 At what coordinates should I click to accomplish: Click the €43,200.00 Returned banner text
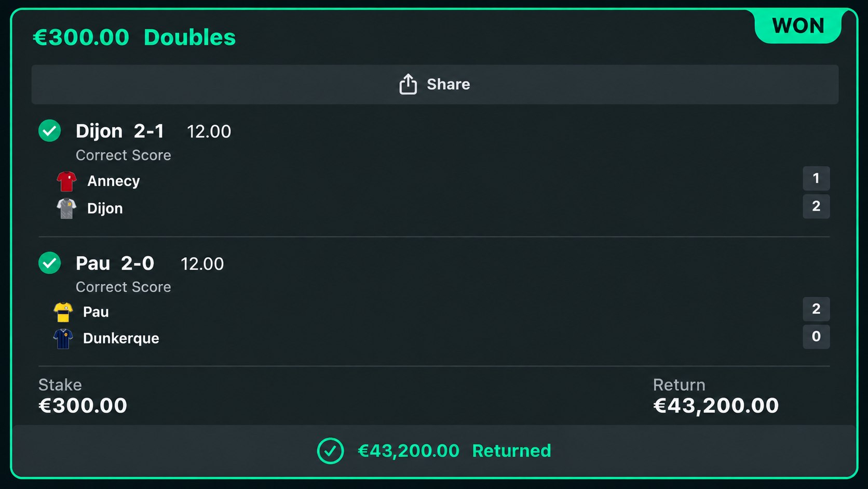click(x=454, y=451)
